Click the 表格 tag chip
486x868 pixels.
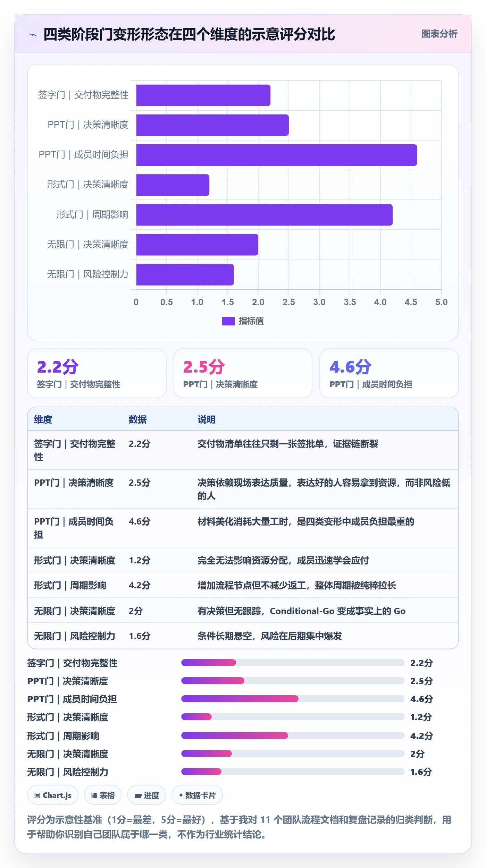pos(103,795)
